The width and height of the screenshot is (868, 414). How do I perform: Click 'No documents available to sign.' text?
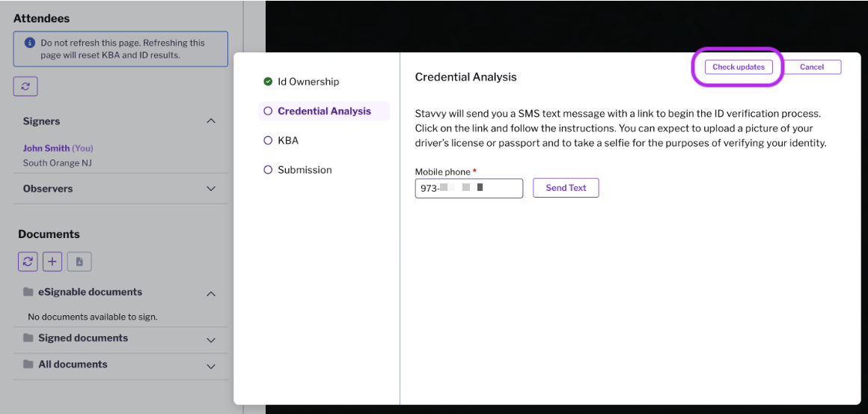(93, 317)
